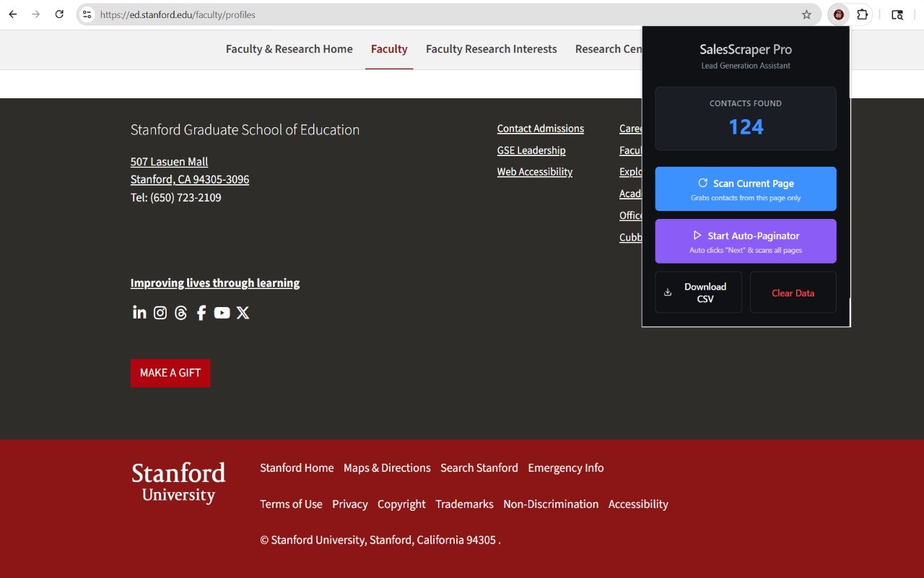Open the Search Stanford link
Screen dimensions: 924x578
point(479,468)
